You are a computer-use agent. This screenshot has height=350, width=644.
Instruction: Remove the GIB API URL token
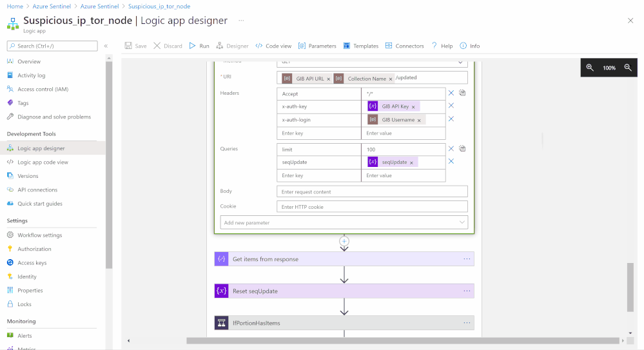[329, 79]
